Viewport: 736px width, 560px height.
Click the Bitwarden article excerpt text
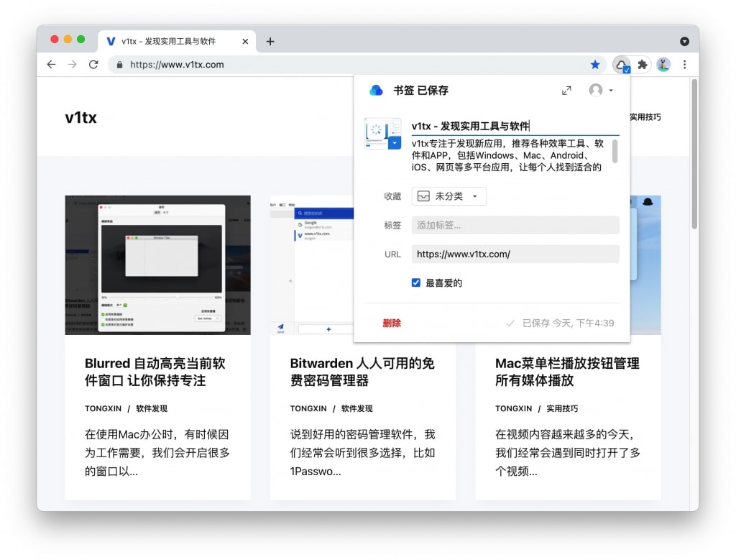(362, 452)
